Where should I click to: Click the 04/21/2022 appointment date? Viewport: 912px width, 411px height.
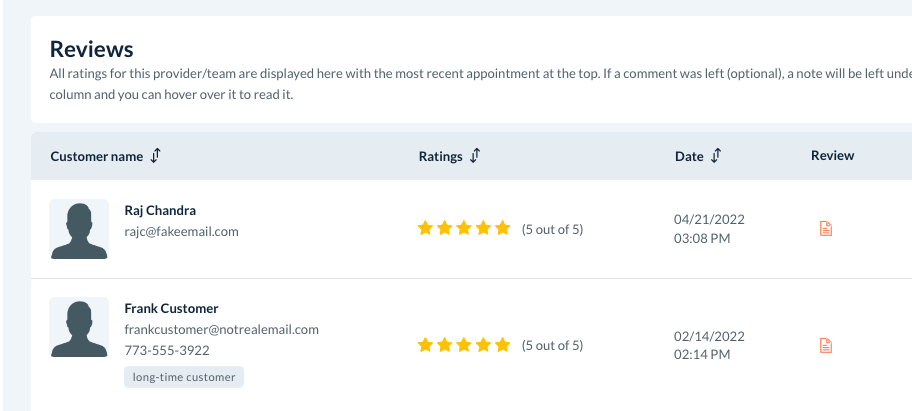click(x=709, y=219)
